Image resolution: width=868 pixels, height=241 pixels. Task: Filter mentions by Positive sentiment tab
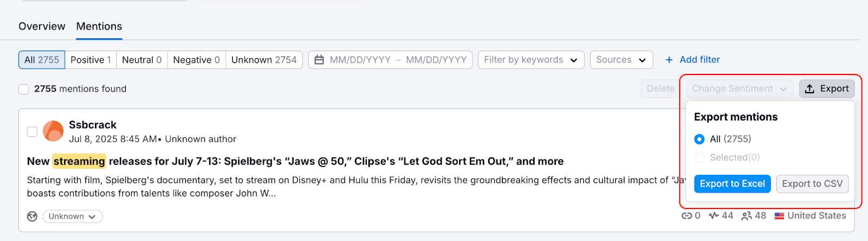(91, 60)
